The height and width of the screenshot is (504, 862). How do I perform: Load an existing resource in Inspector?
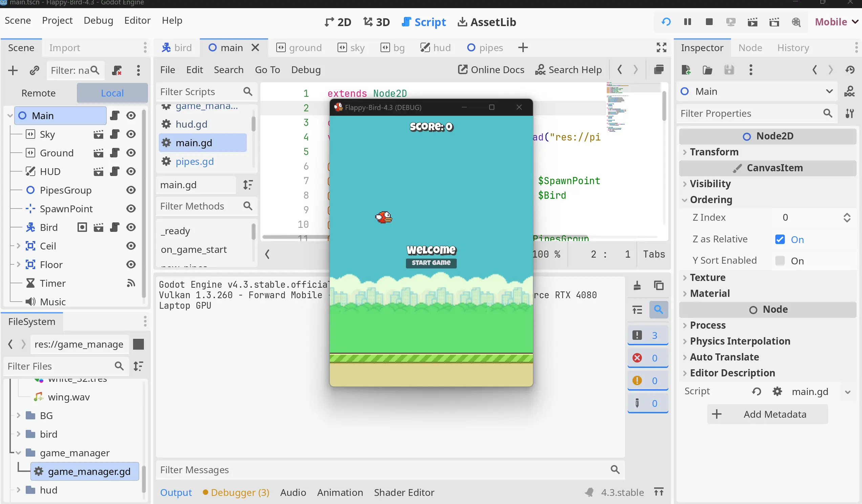coord(707,70)
